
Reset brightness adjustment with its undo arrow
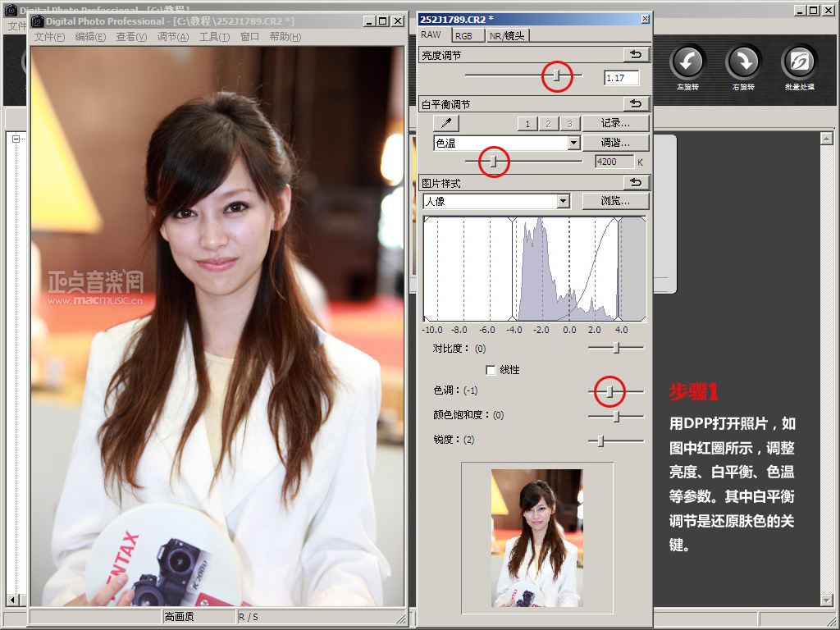point(636,55)
